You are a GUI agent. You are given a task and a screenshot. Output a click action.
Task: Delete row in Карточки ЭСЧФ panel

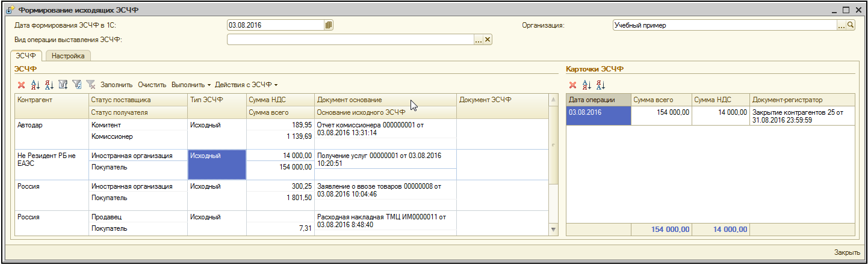pyautogui.click(x=572, y=85)
